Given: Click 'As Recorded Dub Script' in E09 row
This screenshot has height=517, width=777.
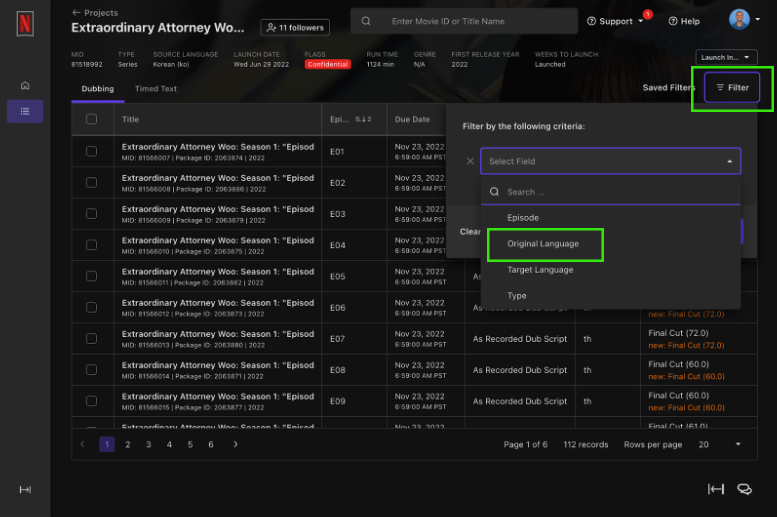Looking at the screenshot, I should [520, 401].
